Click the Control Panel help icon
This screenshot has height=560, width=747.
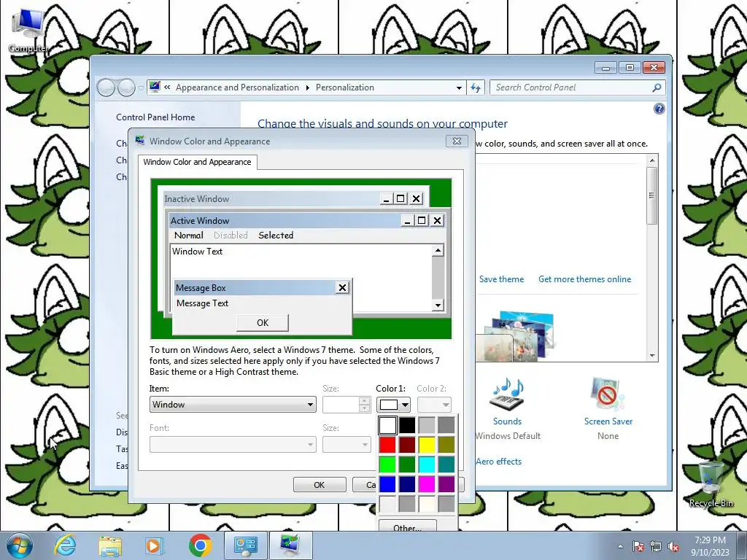[659, 109]
